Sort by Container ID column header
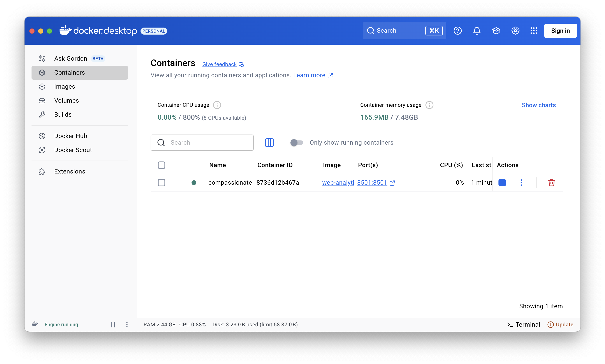The width and height of the screenshot is (605, 364). click(x=275, y=165)
